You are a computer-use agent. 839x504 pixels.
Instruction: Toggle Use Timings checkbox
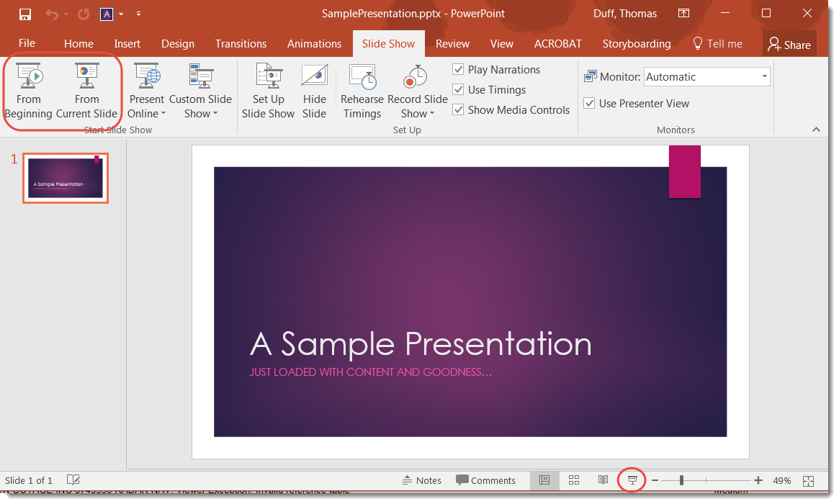[x=458, y=90]
